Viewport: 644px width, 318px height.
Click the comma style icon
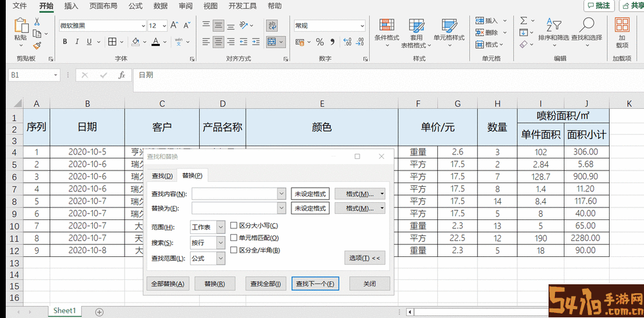(x=332, y=41)
